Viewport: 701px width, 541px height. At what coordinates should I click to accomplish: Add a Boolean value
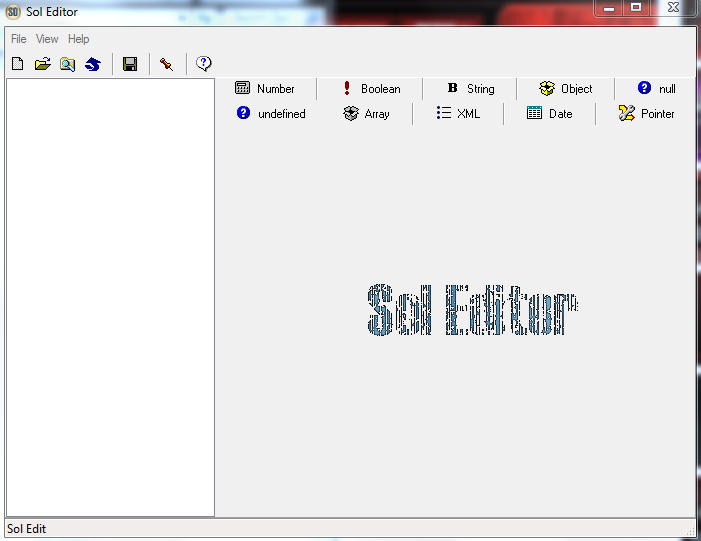coord(371,89)
